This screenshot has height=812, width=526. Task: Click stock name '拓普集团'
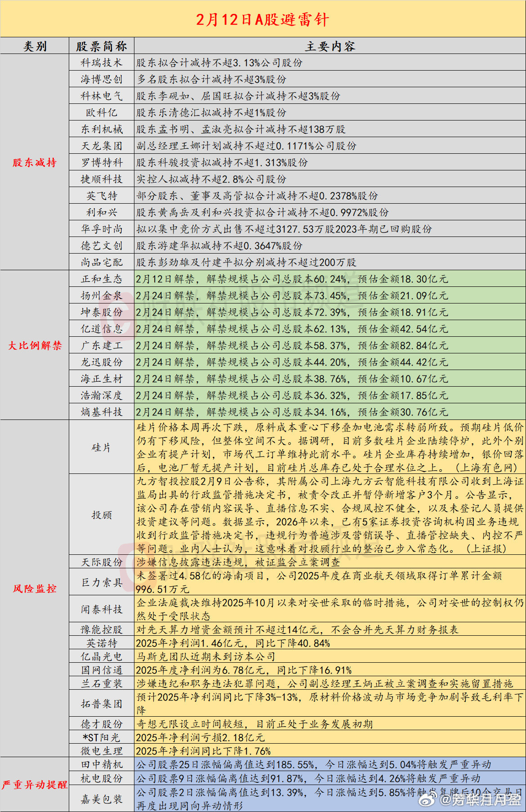tap(102, 704)
